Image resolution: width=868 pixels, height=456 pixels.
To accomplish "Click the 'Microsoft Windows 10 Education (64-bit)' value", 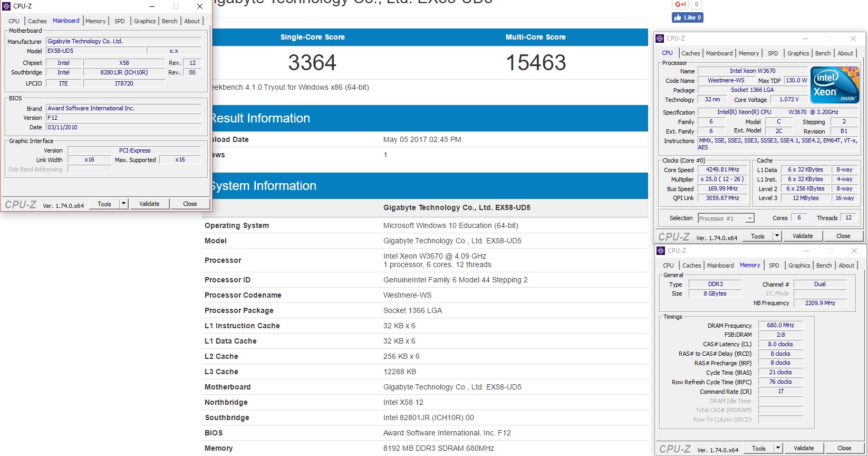I will [x=451, y=225].
